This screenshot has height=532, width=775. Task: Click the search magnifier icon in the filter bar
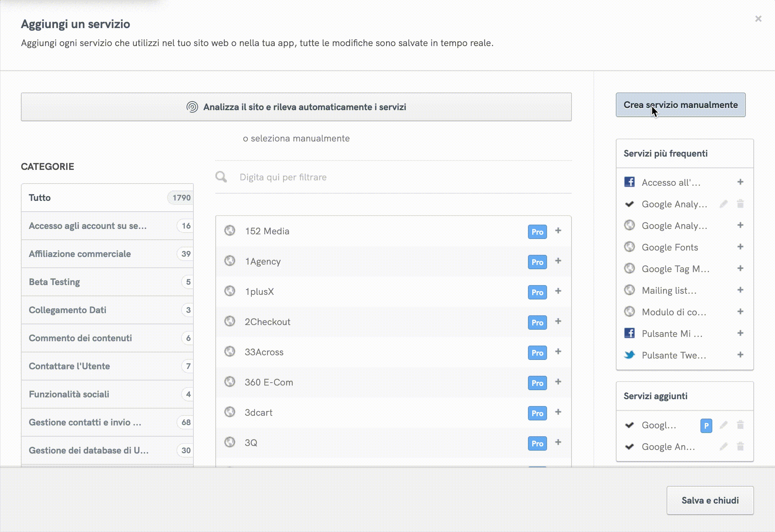point(221,177)
